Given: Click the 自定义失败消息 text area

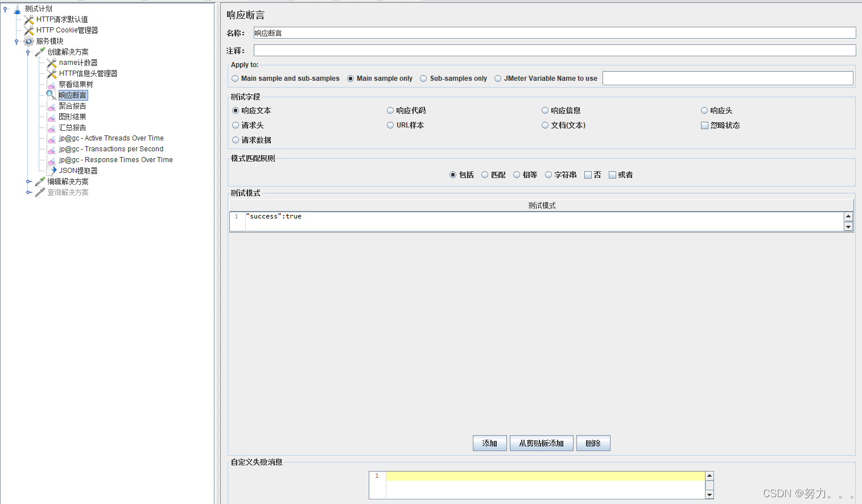Looking at the screenshot, I should coord(545,485).
